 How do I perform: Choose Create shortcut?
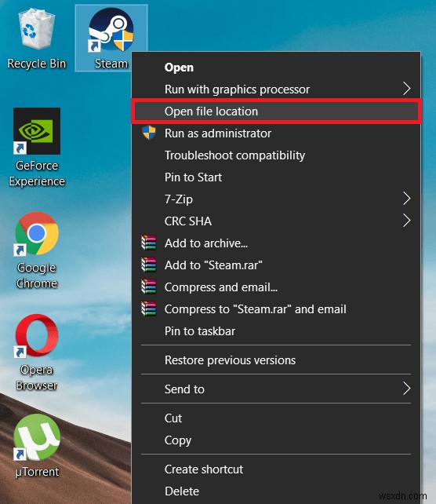pyautogui.click(x=276, y=469)
